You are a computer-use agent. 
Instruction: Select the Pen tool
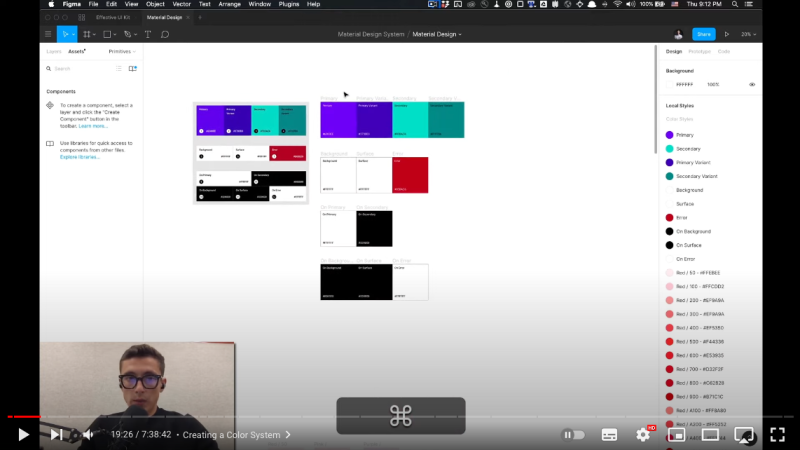click(128, 34)
